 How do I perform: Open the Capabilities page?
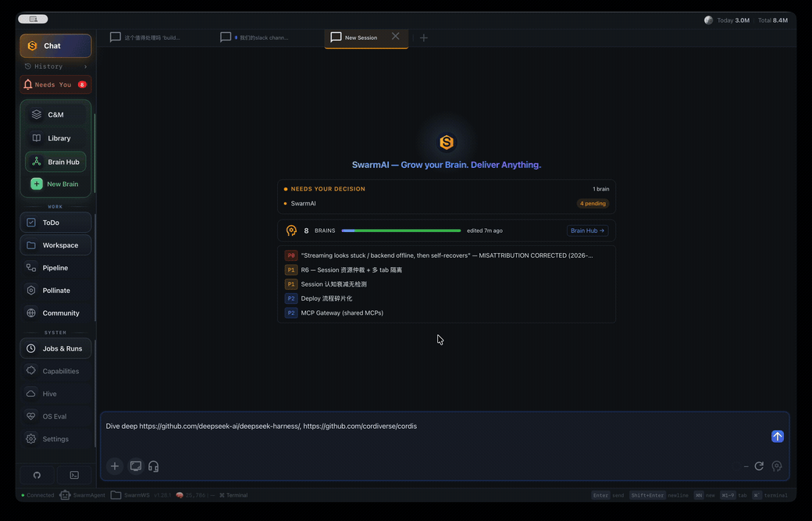pyautogui.click(x=55, y=371)
